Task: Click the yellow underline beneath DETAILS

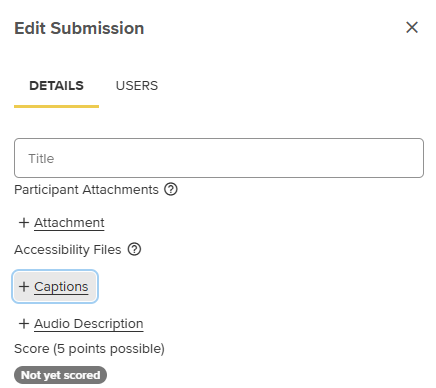Action: 56,106
